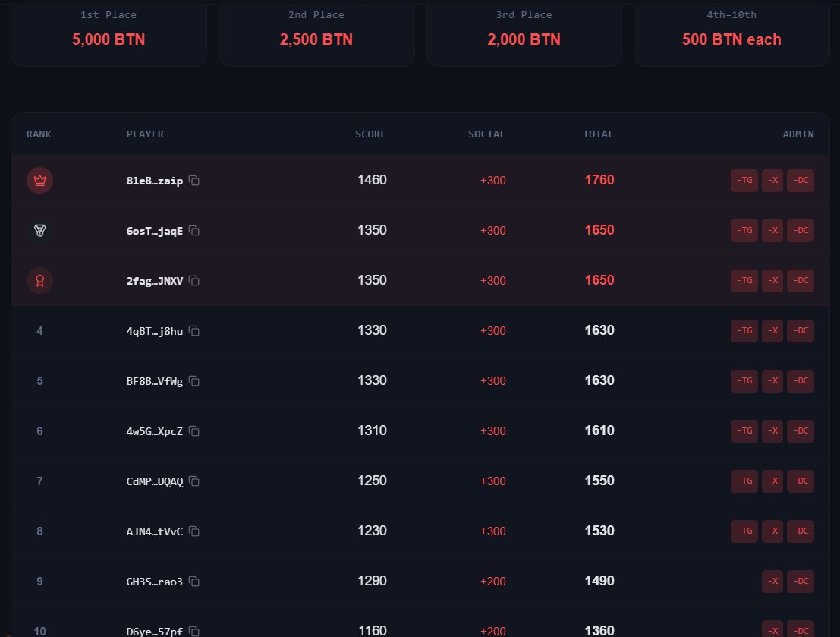
Task: Copy address of player 4w5G…XpcZ
Action: pyautogui.click(x=194, y=431)
